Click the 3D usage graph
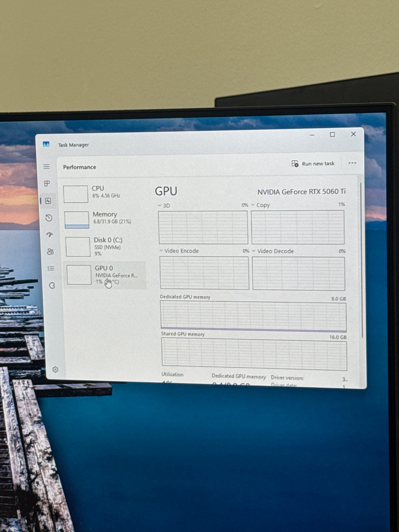 (x=203, y=227)
